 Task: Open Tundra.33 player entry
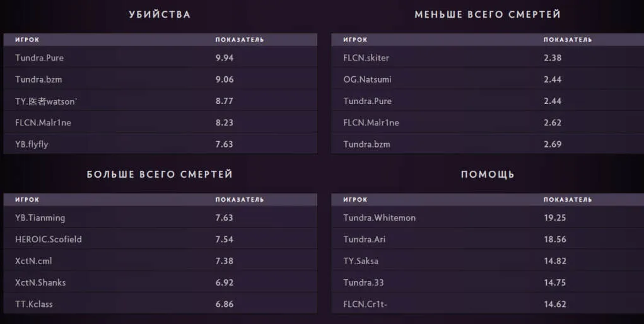click(362, 282)
